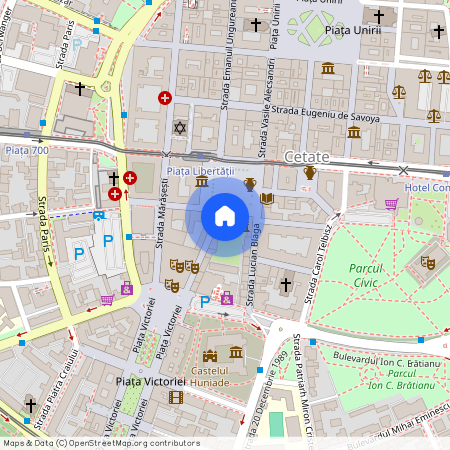Image resolution: width=450 pixels, height=450 pixels.
Task: Click the blue home location marker
Action: point(225,217)
